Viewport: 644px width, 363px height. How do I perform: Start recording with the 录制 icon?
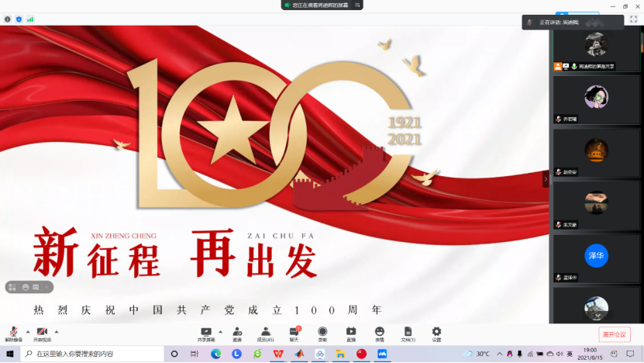(322, 334)
